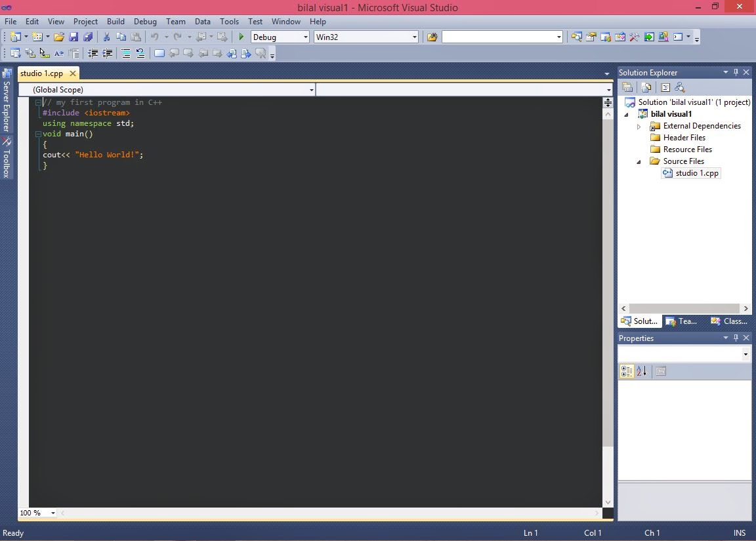Viewport: 756px width, 541px height.
Task: Switch to the Team Explorer tab
Action: click(682, 321)
